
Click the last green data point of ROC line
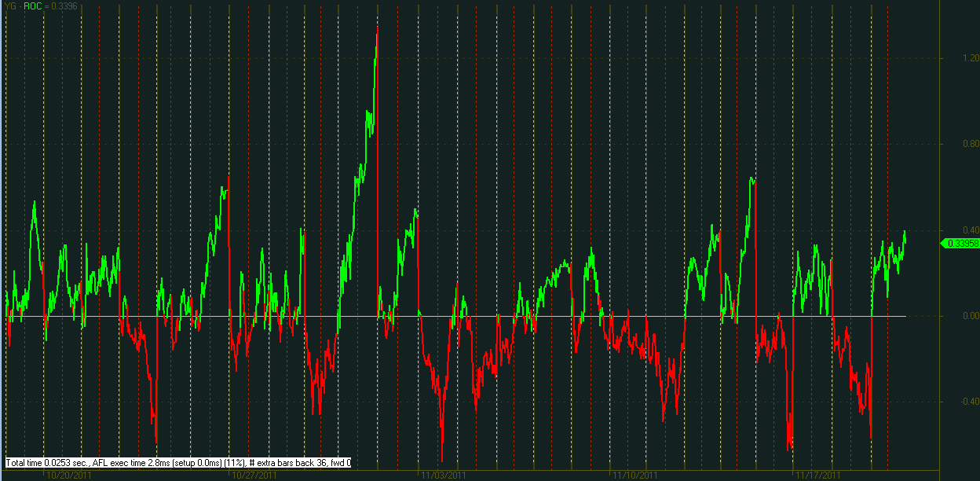tap(905, 233)
